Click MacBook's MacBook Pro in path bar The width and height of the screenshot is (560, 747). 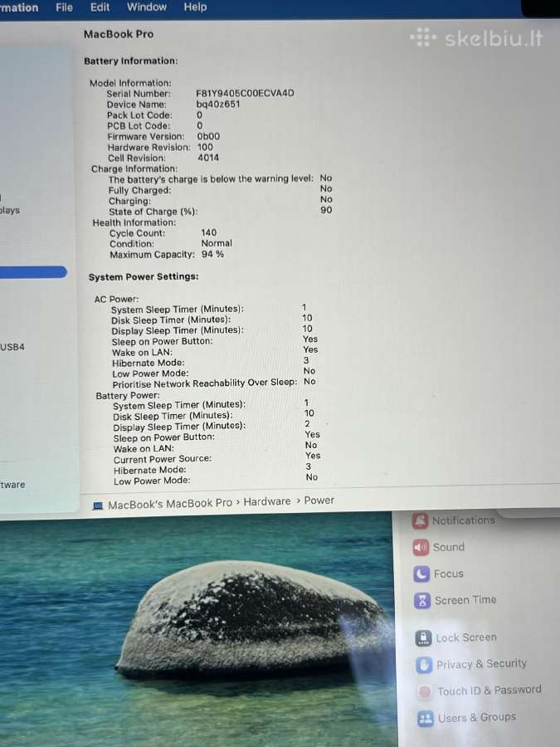coord(170,504)
